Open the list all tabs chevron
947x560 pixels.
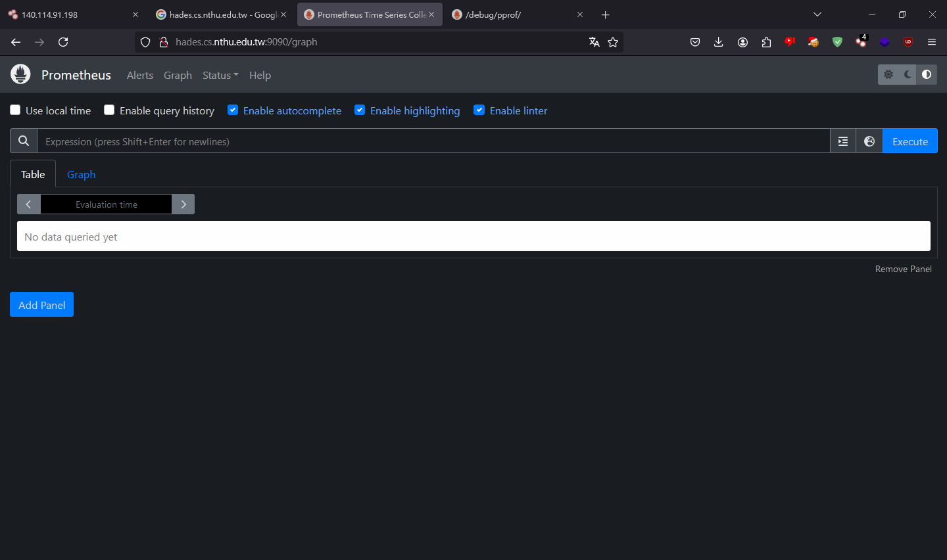pos(817,14)
